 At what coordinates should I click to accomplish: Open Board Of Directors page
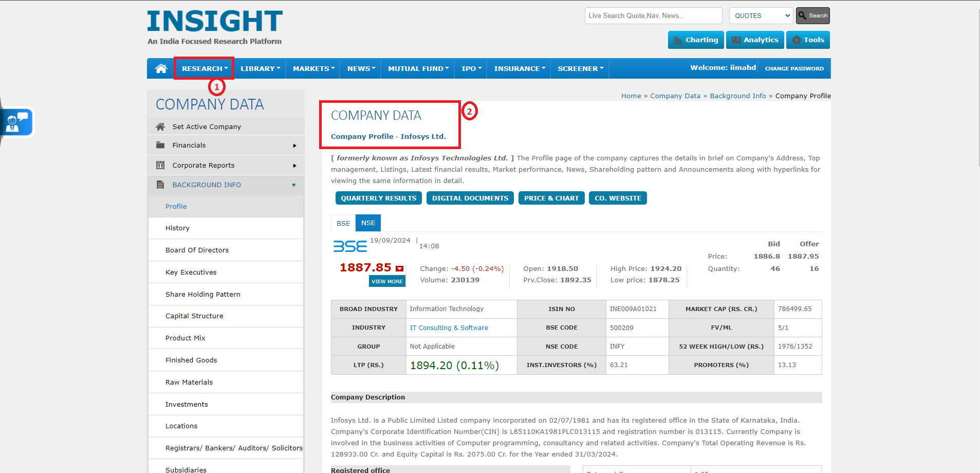pyautogui.click(x=226, y=250)
